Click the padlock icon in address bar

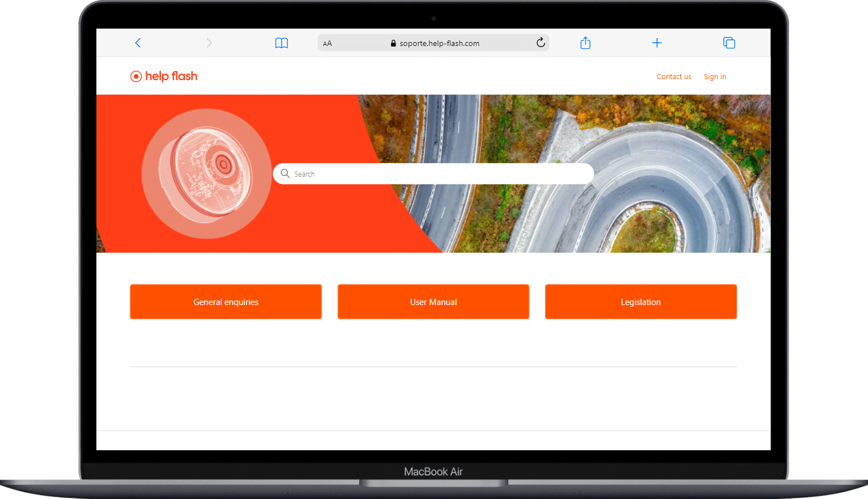tap(393, 43)
